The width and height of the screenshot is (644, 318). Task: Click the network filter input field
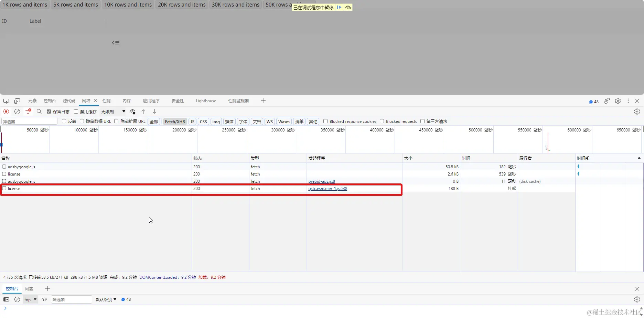click(x=29, y=121)
